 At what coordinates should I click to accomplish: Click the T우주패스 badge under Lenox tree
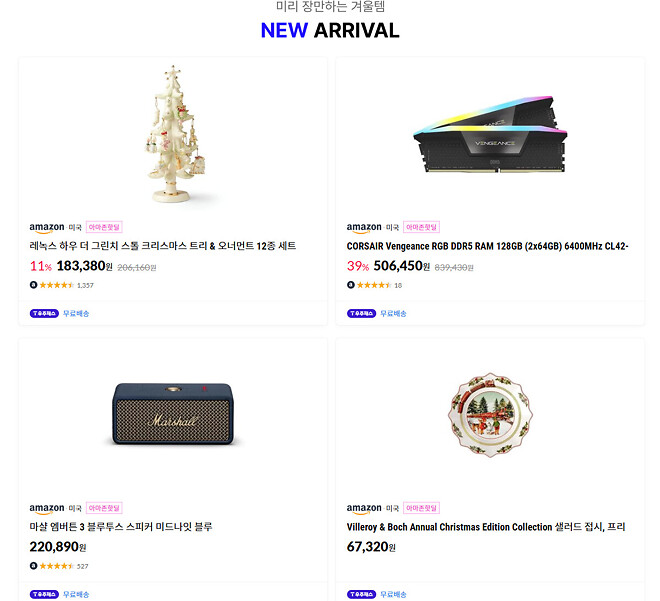[44, 314]
